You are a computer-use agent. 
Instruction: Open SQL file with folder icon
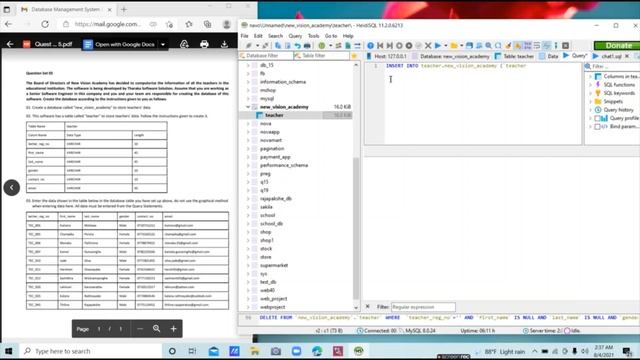click(x=454, y=46)
